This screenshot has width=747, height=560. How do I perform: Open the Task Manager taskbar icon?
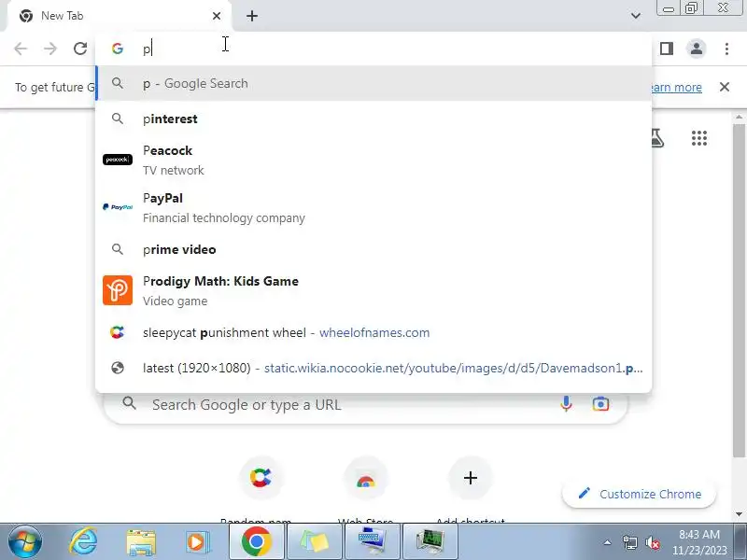pos(430,542)
